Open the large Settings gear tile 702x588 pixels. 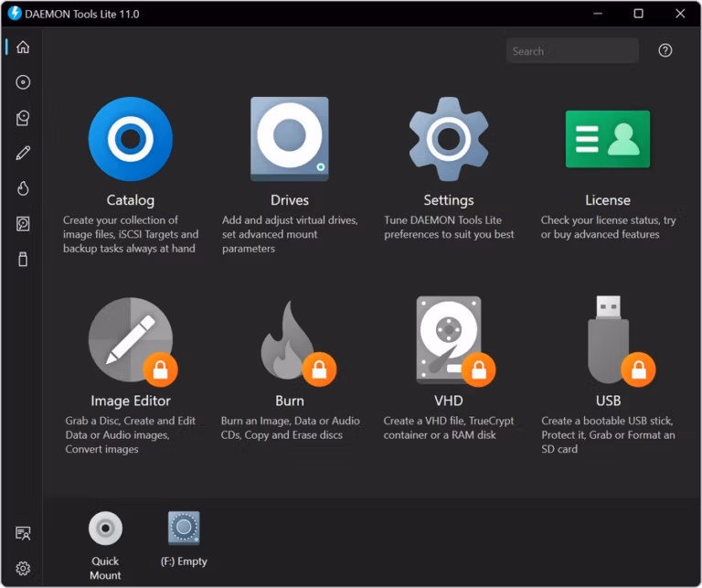449,139
